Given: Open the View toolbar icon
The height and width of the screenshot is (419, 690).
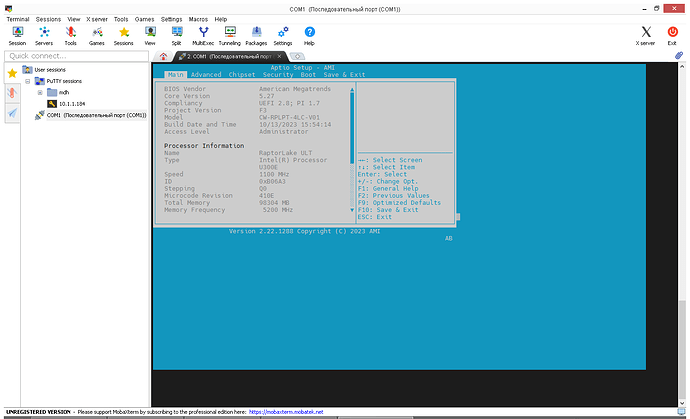Looking at the screenshot, I should point(150,36).
